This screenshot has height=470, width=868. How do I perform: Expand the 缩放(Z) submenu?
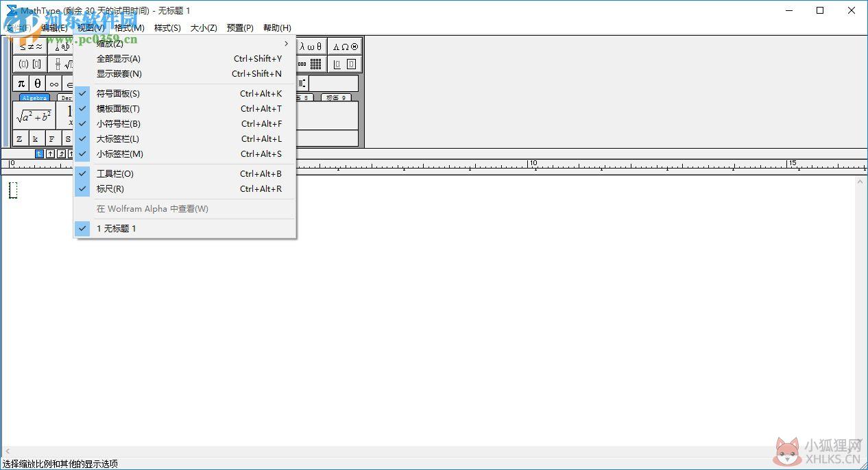click(185, 44)
